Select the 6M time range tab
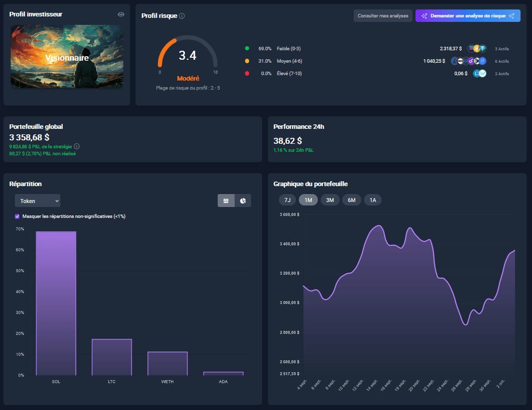 tap(351, 199)
